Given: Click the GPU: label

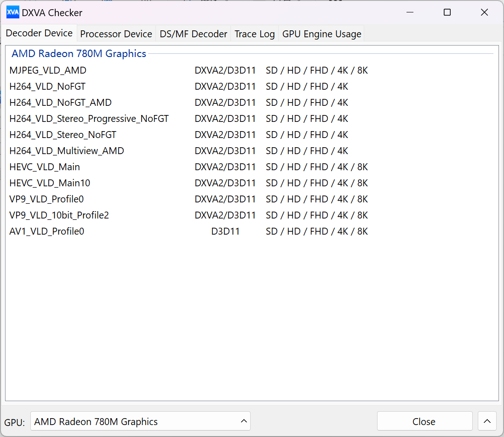Looking at the screenshot, I should point(14,422).
